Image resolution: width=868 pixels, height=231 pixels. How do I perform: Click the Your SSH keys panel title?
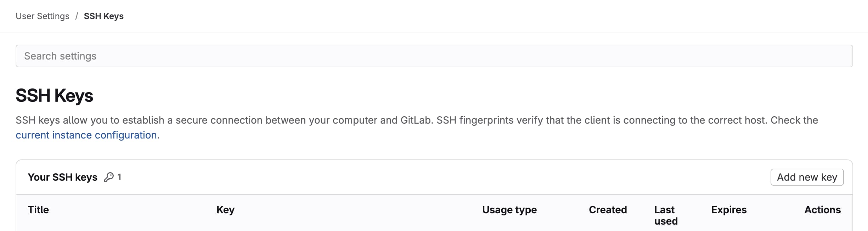click(63, 177)
